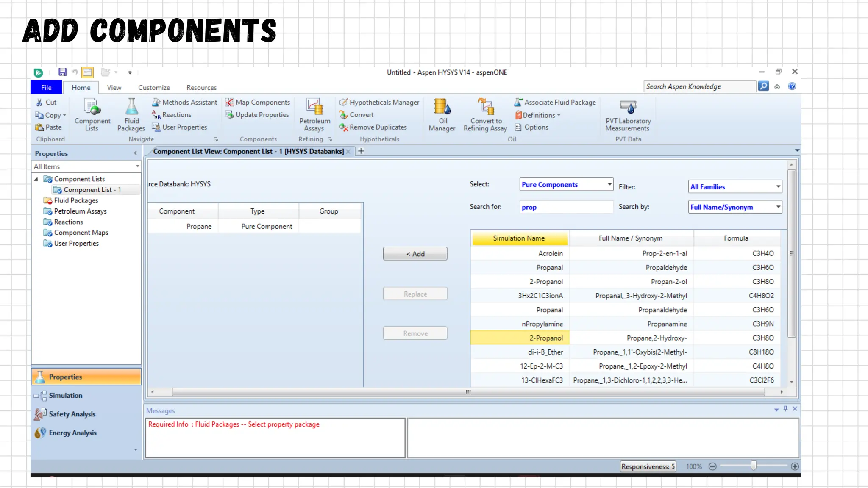868x488 pixels.
Task: Click the Aspen HYSYS application logo icon
Action: [x=38, y=72]
